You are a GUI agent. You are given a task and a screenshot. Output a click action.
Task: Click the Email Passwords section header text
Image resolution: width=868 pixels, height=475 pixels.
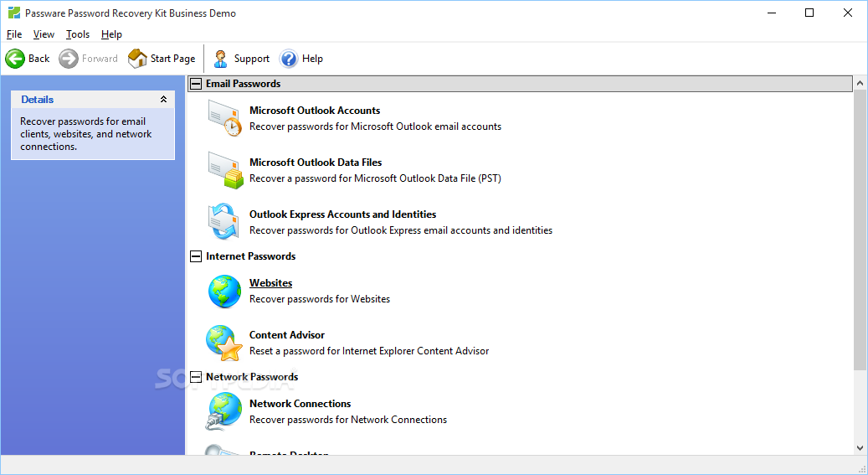point(243,84)
